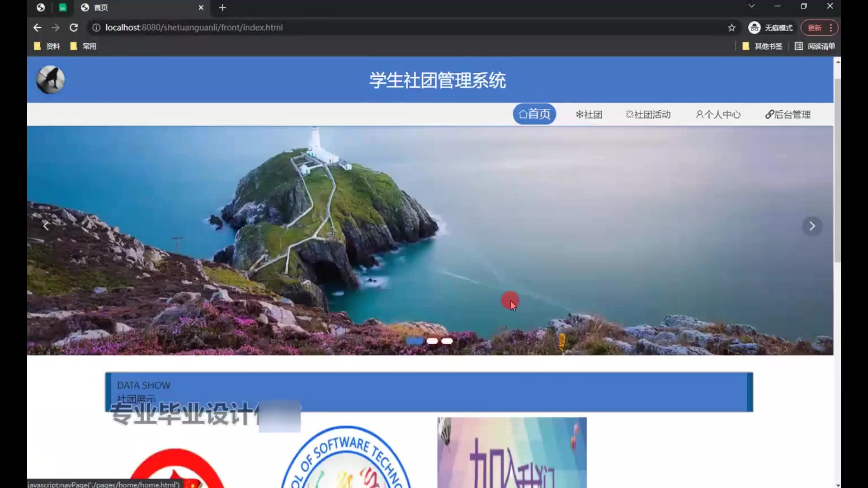
Task: Go to 后台管理 link
Action: [x=788, y=114]
